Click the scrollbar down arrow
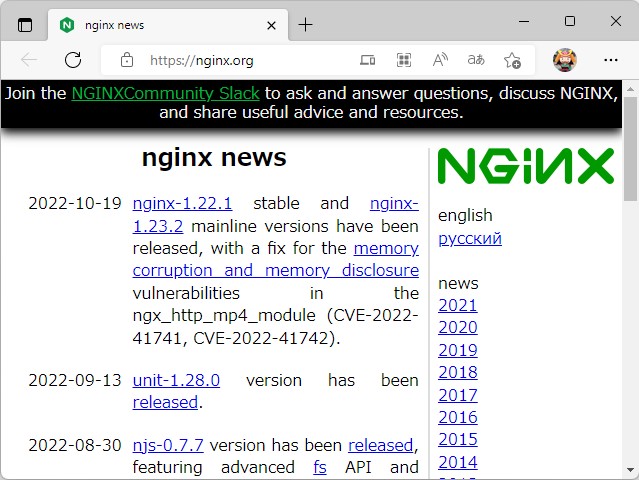The height and width of the screenshot is (480, 639). (630, 470)
